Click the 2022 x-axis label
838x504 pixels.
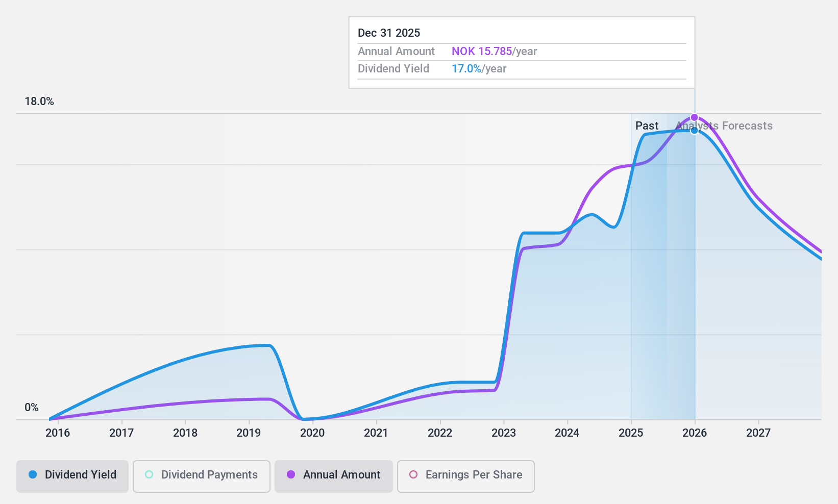pos(440,433)
